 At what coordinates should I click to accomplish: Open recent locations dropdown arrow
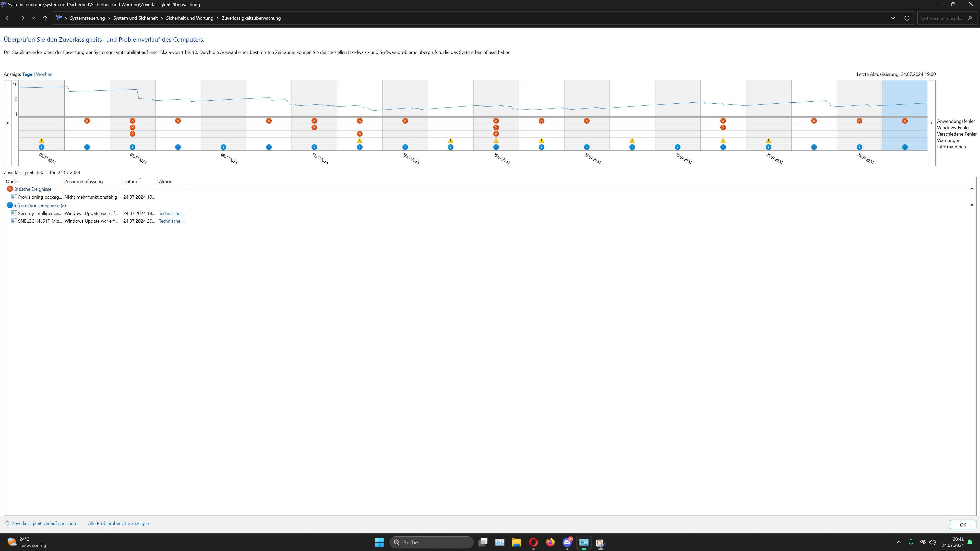[x=33, y=18]
